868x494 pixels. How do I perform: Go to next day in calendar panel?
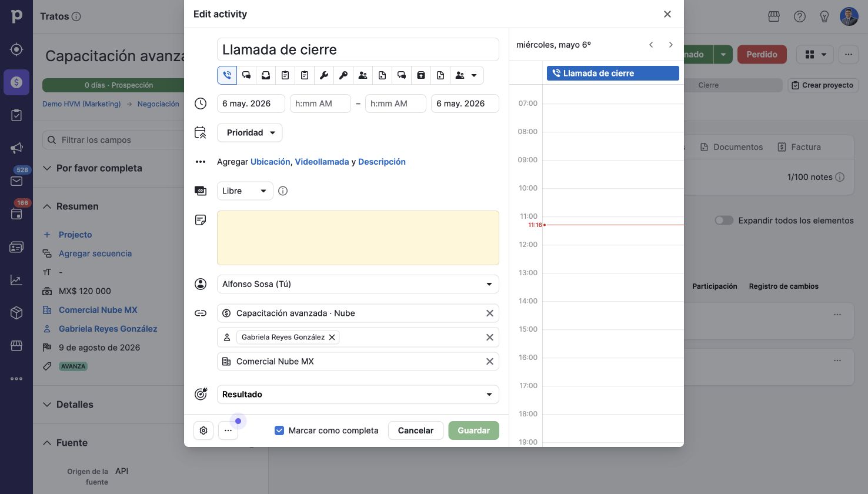(670, 45)
